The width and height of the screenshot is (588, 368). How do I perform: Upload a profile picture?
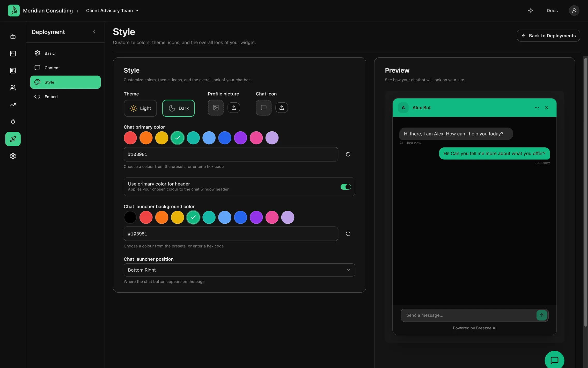tap(234, 108)
